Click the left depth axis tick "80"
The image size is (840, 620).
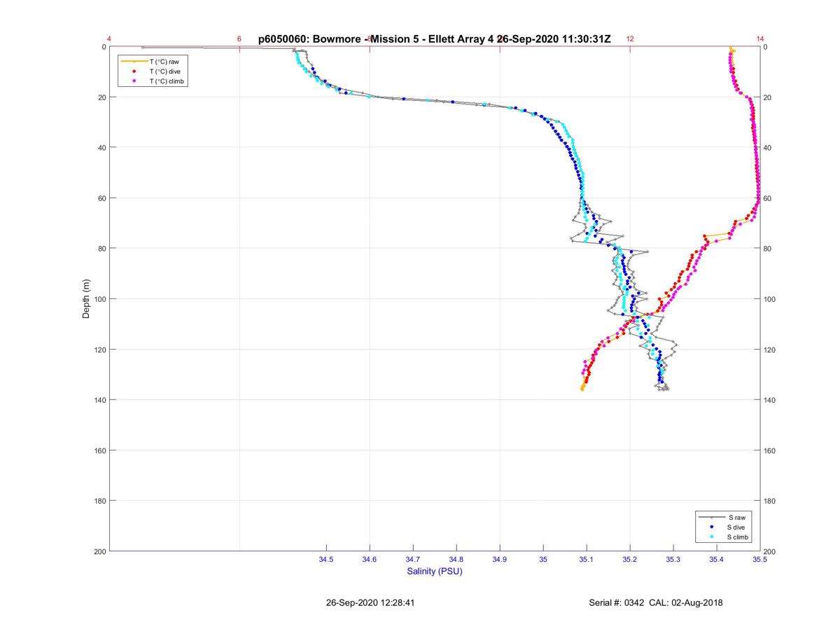tap(101, 249)
